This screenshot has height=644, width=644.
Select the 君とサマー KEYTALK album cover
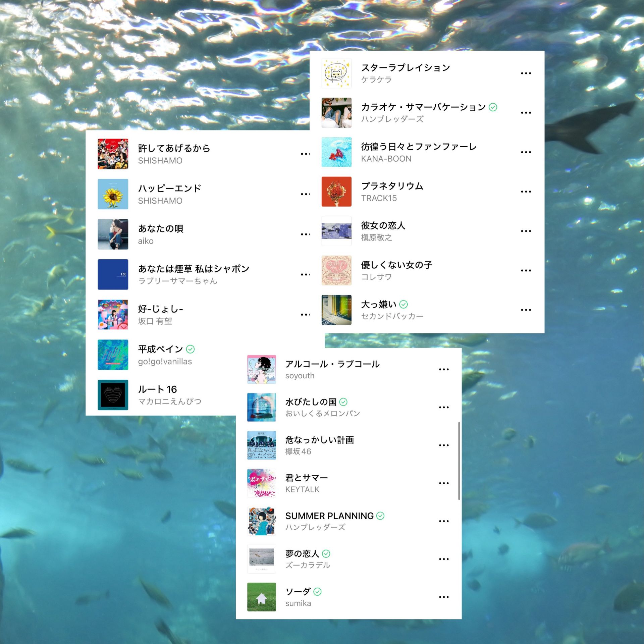click(x=261, y=483)
